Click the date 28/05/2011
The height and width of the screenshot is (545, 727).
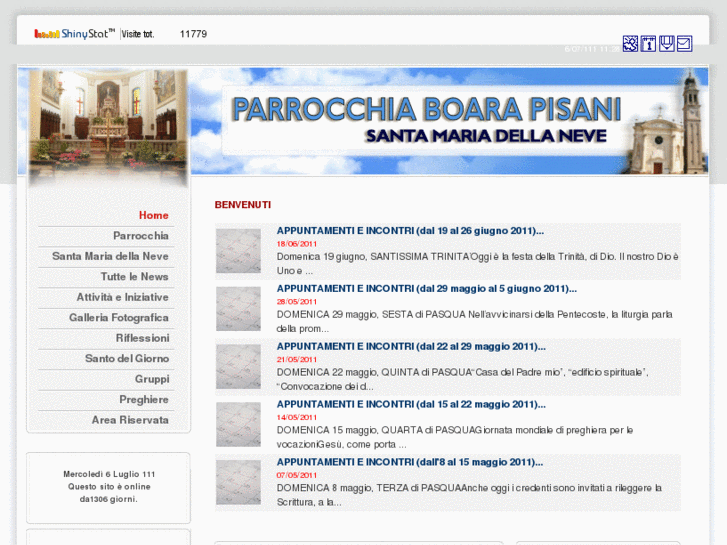click(x=297, y=301)
